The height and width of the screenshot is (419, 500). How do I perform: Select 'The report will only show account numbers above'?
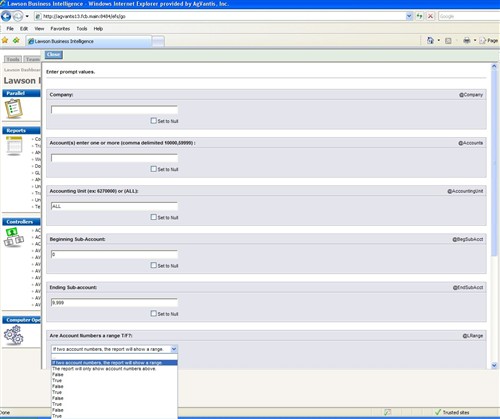click(114, 369)
